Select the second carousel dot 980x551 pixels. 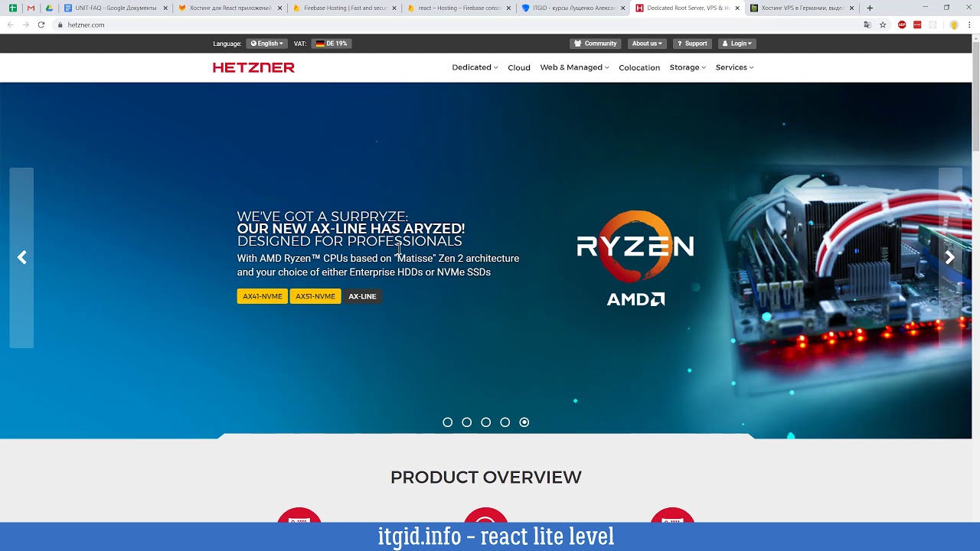[467, 422]
